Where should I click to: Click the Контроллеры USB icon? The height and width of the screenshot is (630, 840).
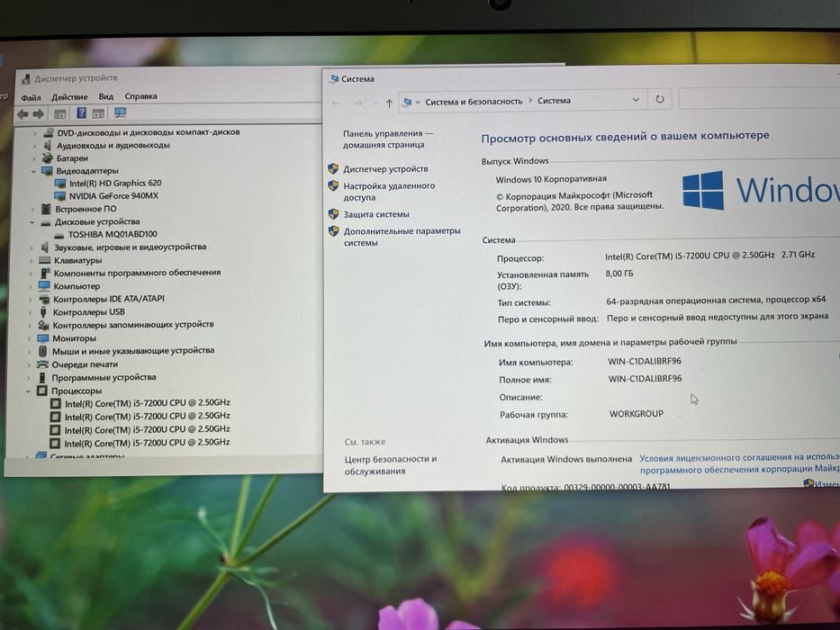coord(43,311)
